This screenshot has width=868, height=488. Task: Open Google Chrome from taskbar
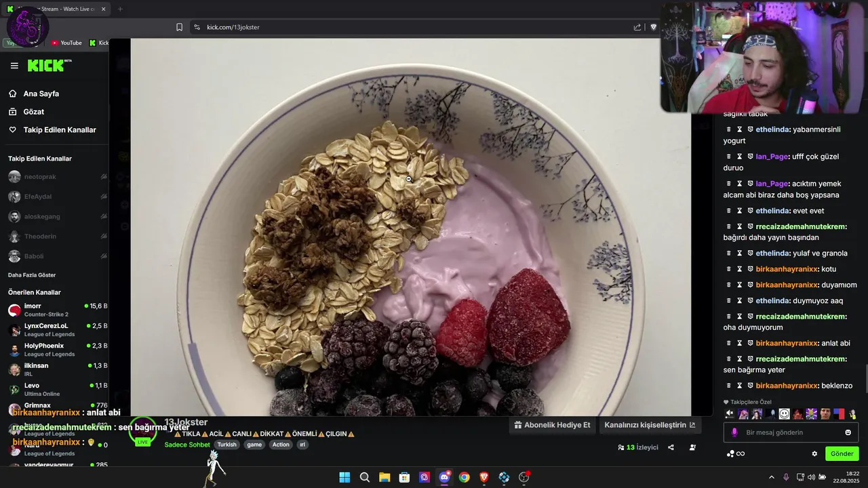pos(464,477)
